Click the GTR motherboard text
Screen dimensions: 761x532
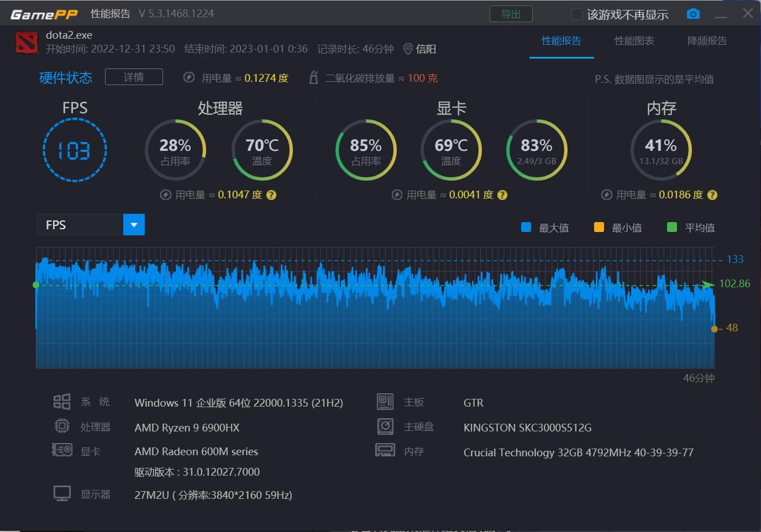tap(473, 403)
